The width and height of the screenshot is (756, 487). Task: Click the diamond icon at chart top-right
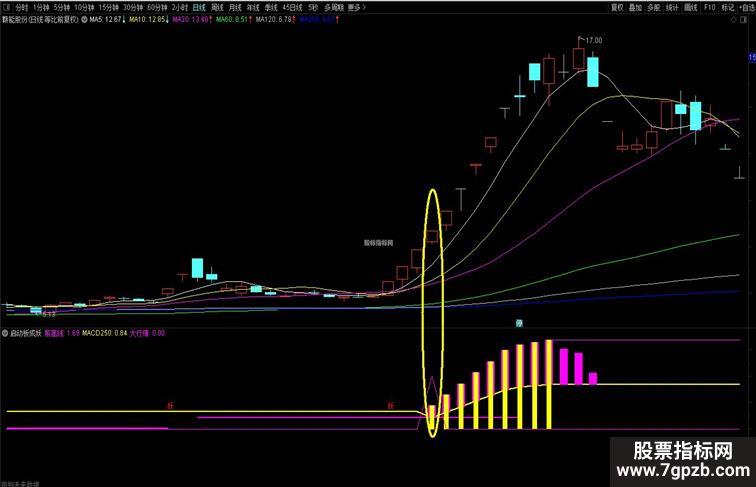pyautogui.click(x=734, y=20)
